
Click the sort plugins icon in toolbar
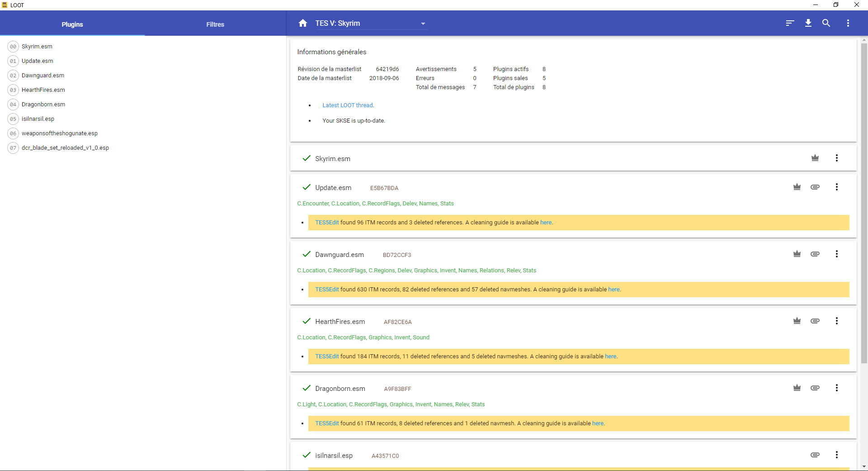click(x=790, y=23)
